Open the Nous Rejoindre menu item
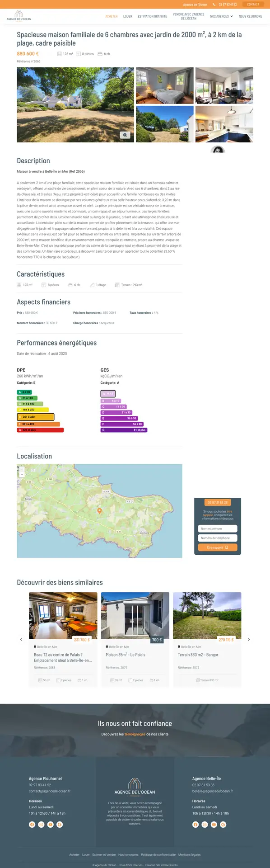 tap(250, 16)
